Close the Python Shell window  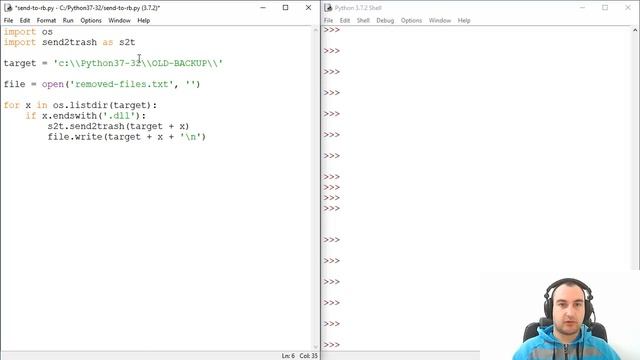point(628,8)
